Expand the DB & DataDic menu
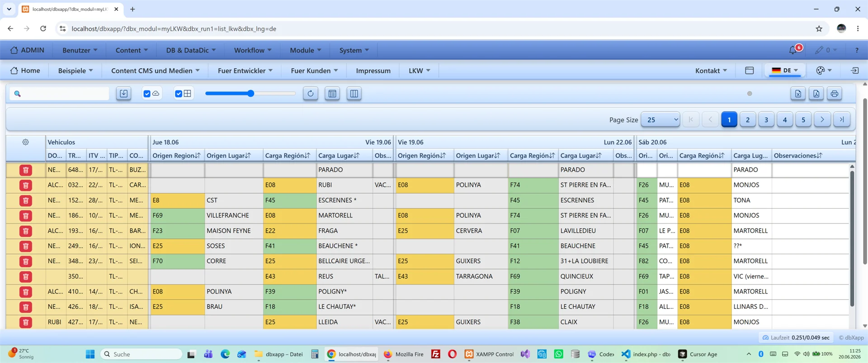This screenshot has height=363, width=868. coord(191,50)
